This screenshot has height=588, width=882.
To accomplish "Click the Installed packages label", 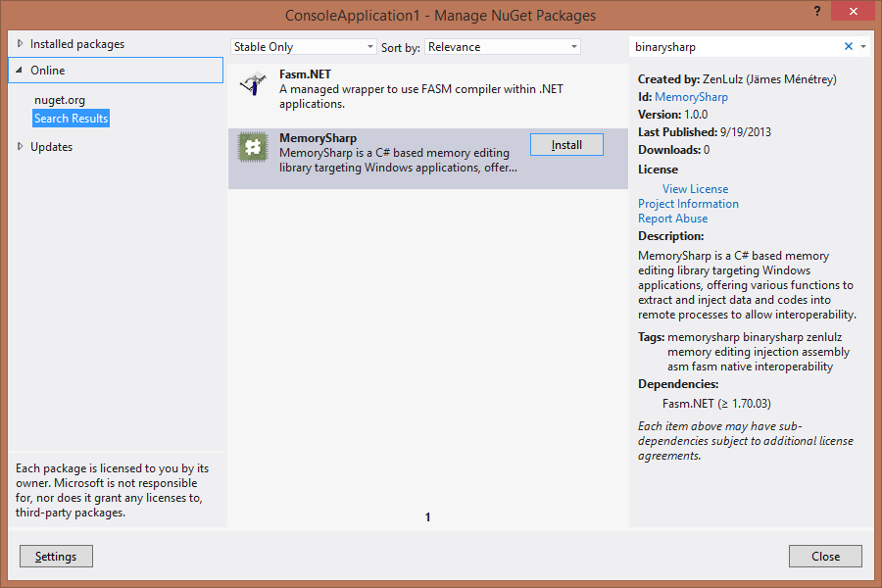I will pyautogui.click(x=77, y=44).
